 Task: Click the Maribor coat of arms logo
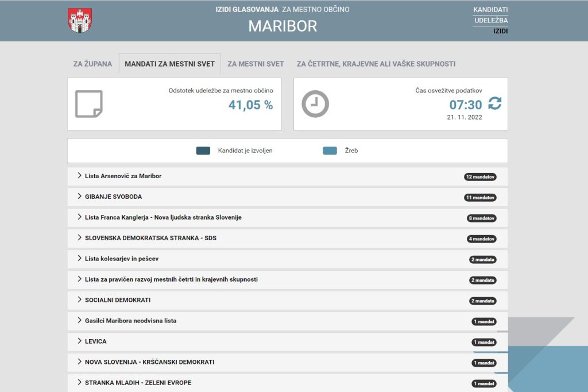(x=80, y=21)
